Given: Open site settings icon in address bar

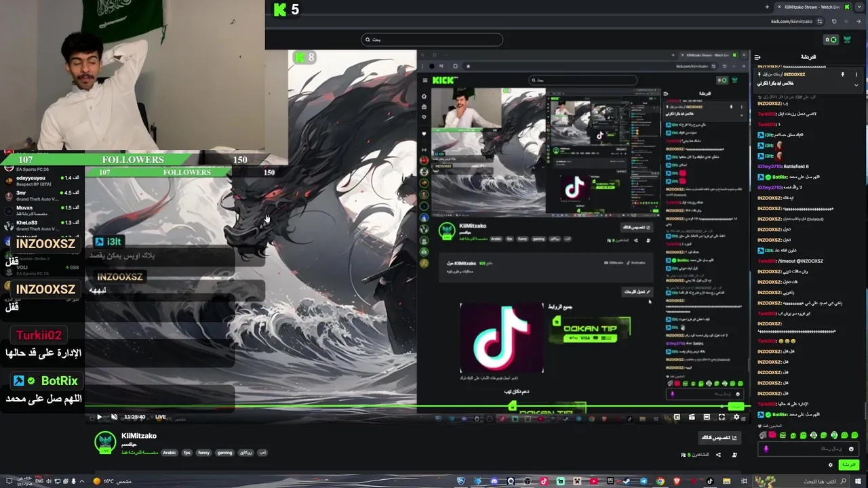Looking at the screenshot, I should (x=819, y=22).
